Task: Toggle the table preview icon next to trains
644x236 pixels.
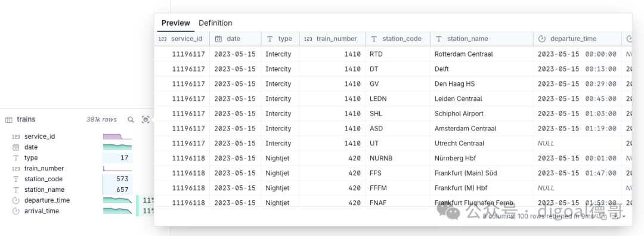Action: pos(145,119)
